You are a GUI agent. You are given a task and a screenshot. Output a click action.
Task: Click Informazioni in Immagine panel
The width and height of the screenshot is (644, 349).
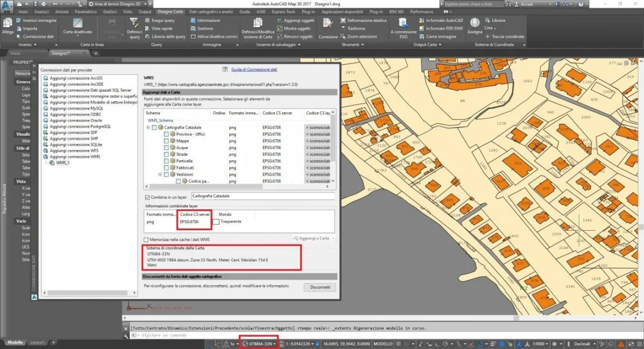(205, 20)
